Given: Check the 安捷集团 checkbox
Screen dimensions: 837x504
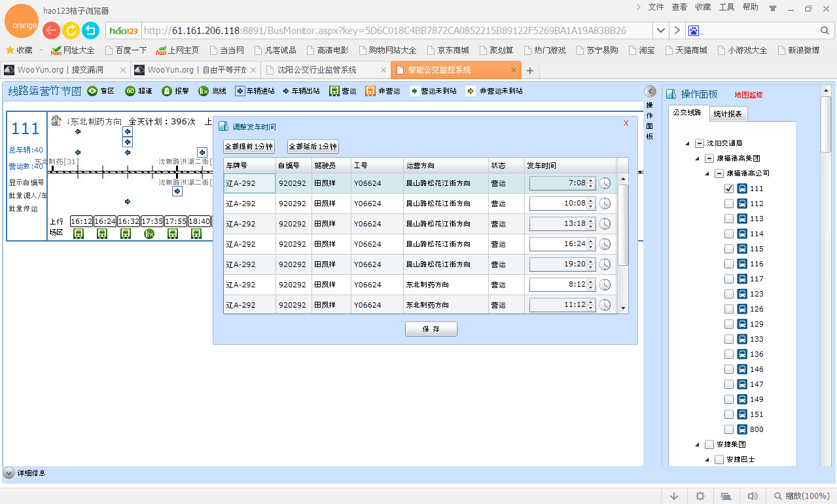Looking at the screenshot, I should tap(709, 444).
